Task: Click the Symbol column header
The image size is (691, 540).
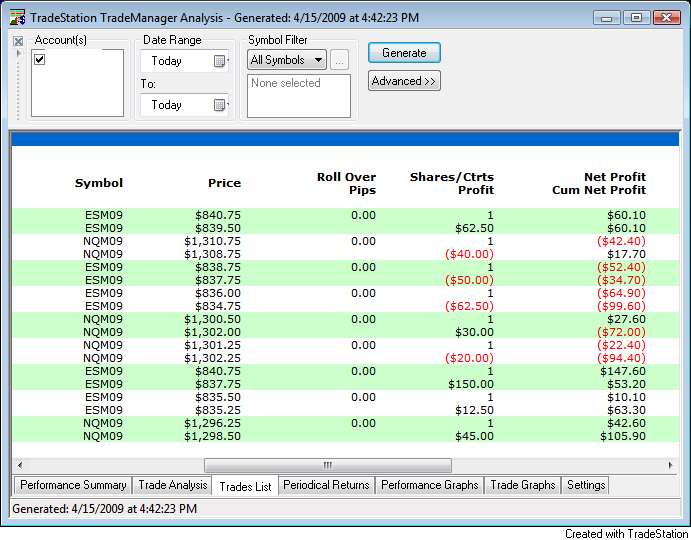Action: point(99,183)
